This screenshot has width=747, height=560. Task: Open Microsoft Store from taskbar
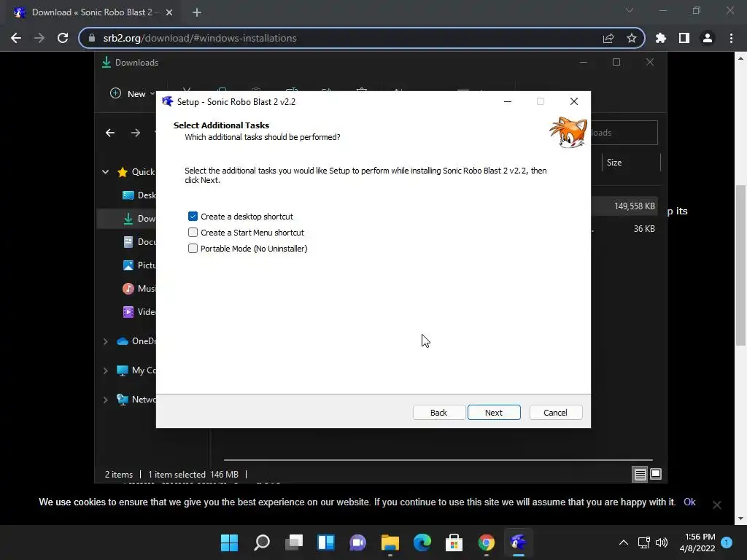pyautogui.click(x=454, y=542)
